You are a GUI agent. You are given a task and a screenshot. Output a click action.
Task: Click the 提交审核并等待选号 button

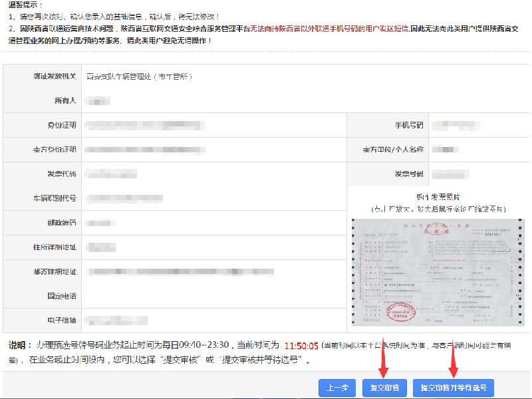(454, 388)
